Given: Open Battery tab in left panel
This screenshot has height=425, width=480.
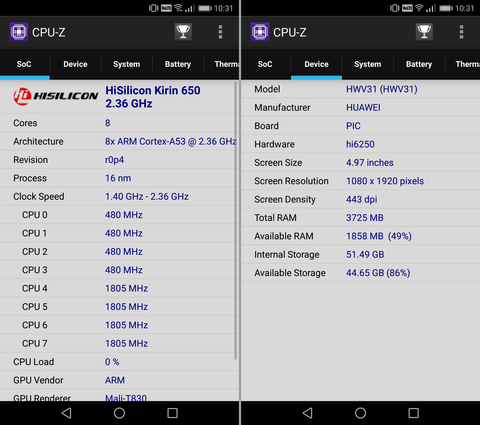Looking at the screenshot, I should coord(178,64).
